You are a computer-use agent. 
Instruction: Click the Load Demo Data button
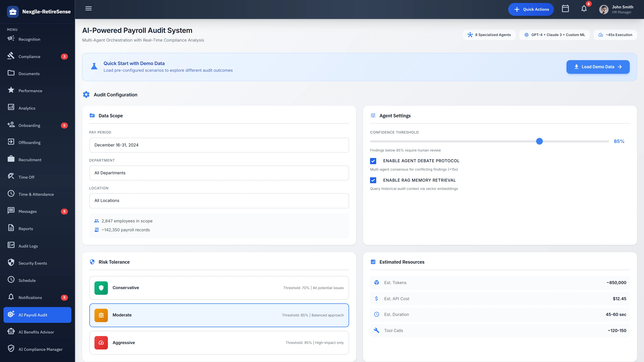pos(598,67)
